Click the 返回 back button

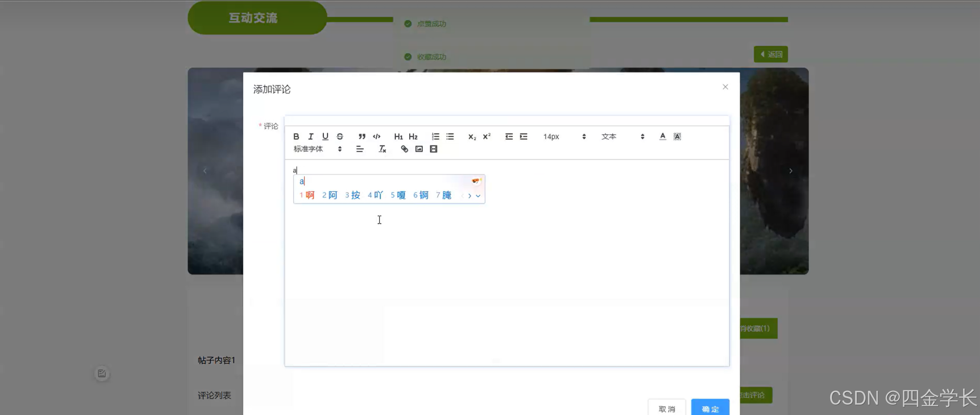point(771,54)
